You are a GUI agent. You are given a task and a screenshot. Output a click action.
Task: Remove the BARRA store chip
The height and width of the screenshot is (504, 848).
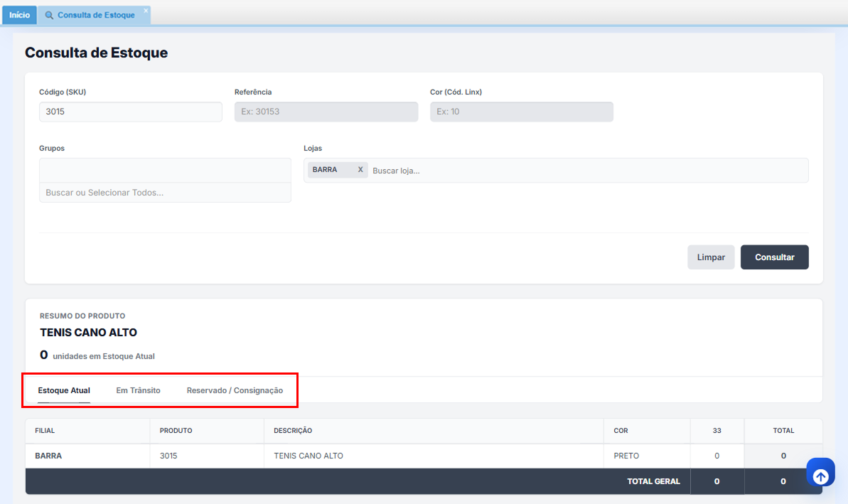[360, 170]
